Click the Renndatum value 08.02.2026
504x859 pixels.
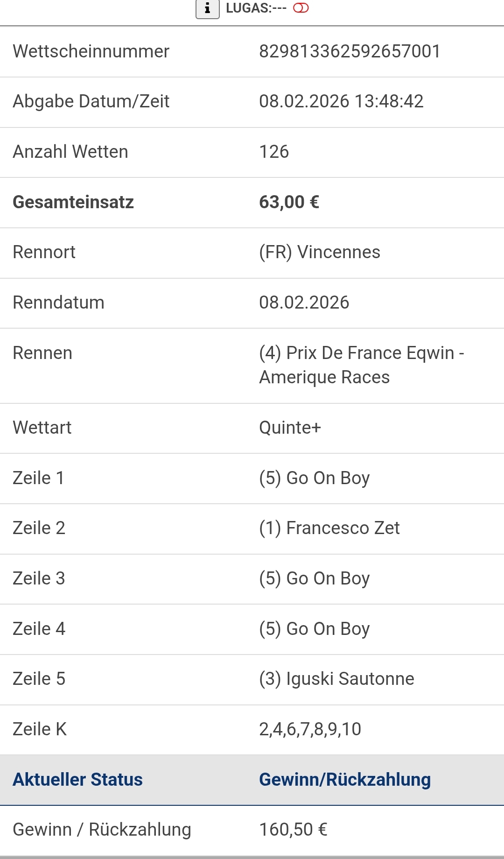pyautogui.click(x=304, y=303)
